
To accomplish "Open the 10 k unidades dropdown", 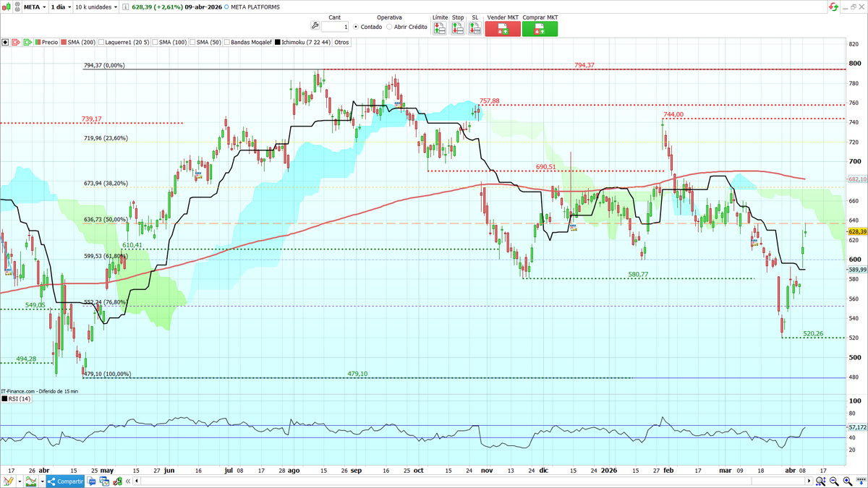I will tap(95, 6).
